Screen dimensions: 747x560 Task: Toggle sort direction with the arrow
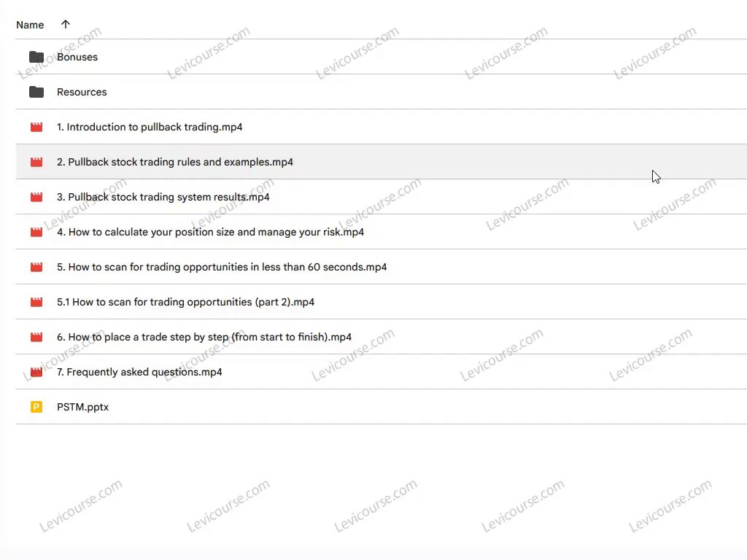[66, 25]
